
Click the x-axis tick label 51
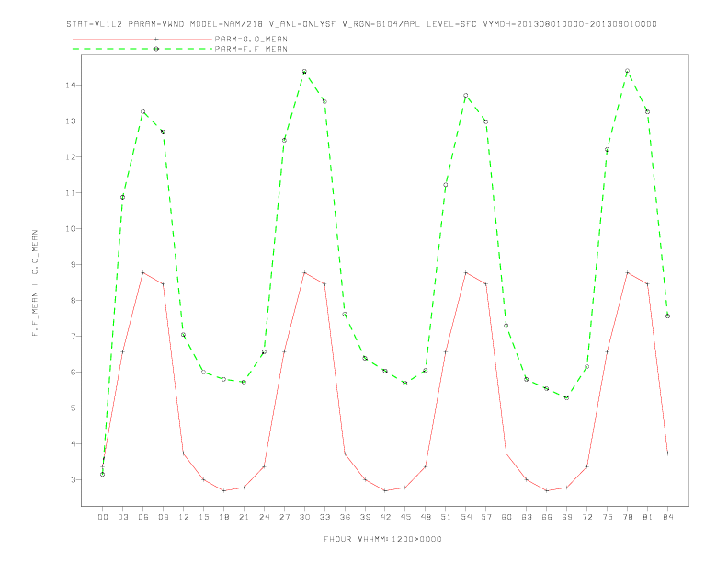point(446,517)
